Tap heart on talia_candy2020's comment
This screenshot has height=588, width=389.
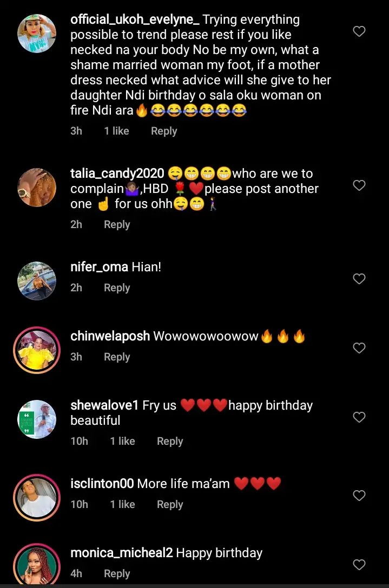[x=359, y=185]
